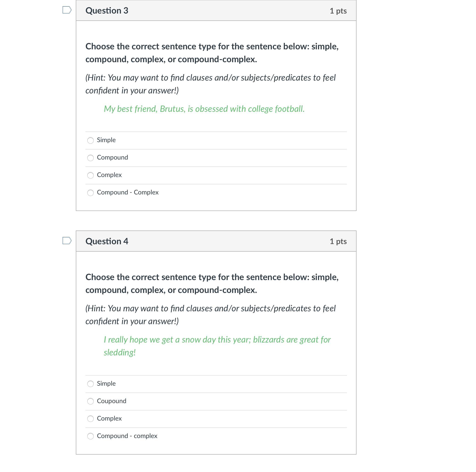Click the 1 pts label of Question 3
This screenshot has width=476, height=472.
pos(338,11)
